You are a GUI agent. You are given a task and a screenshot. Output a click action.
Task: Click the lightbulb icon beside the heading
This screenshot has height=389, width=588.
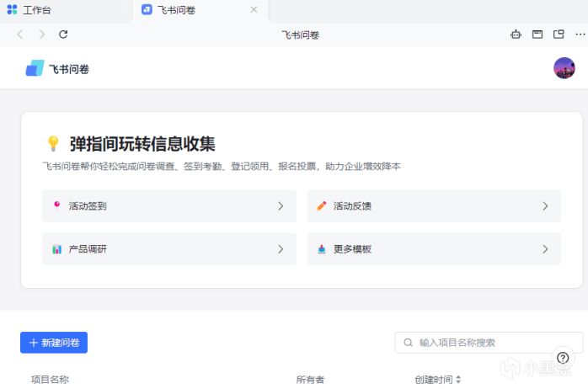coord(53,143)
